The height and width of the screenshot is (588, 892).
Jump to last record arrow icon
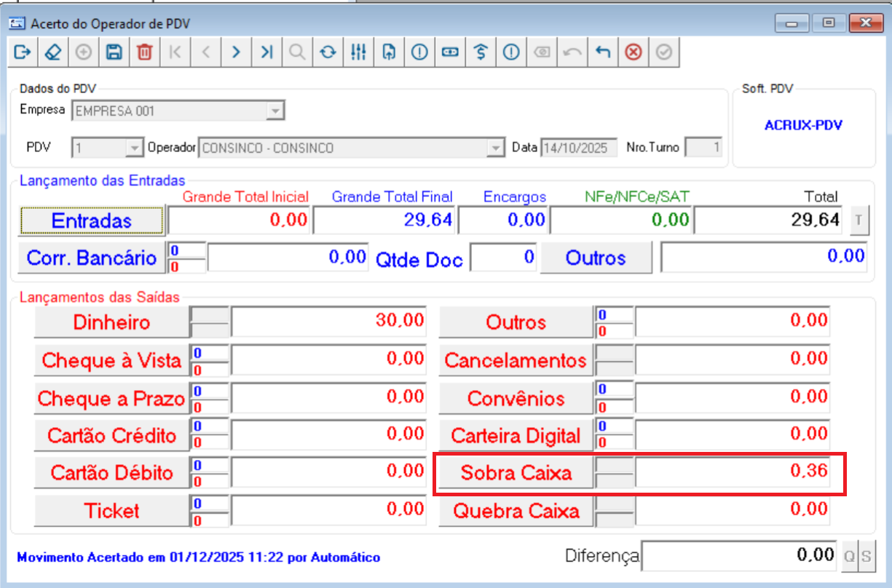267,52
